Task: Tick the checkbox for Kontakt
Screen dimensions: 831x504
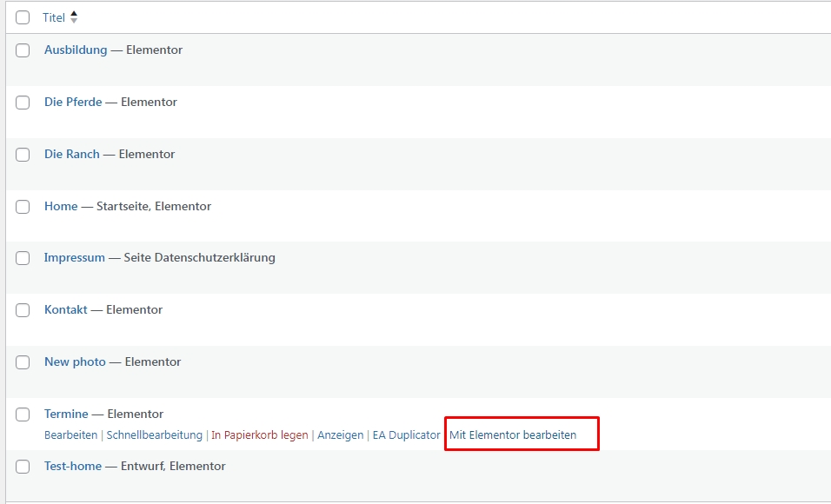Action: pyautogui.click(x=23, y=310)
